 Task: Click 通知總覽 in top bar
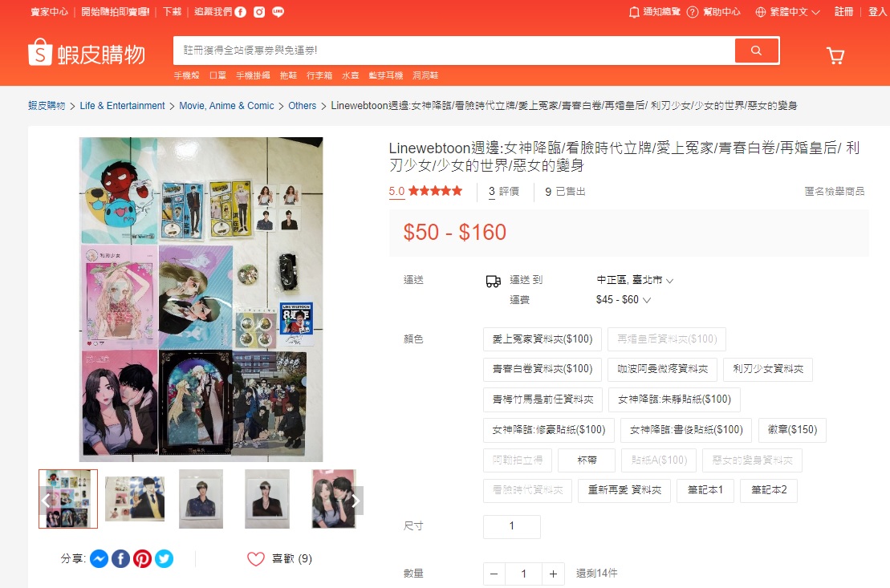tap(662, 12)
